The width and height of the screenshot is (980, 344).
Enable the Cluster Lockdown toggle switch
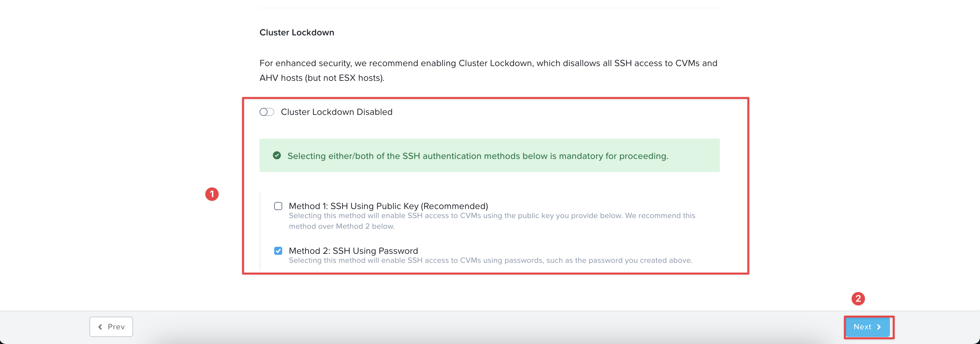click(x=267, y=112)
